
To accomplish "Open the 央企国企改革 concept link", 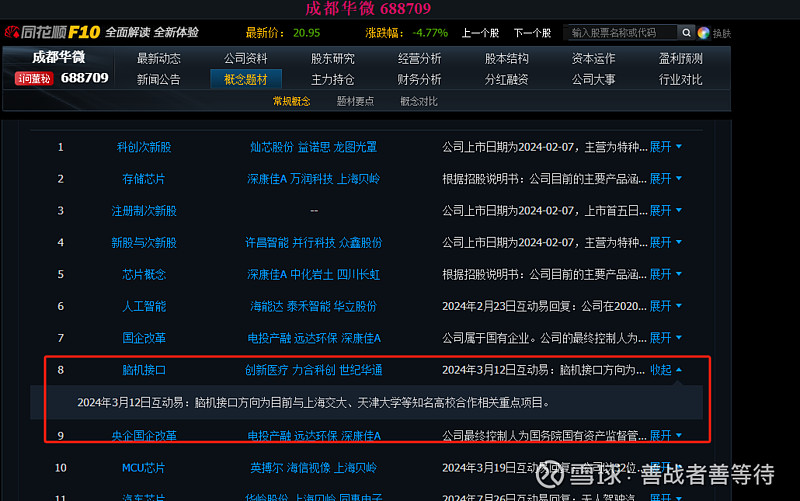I will pos(144,436).
